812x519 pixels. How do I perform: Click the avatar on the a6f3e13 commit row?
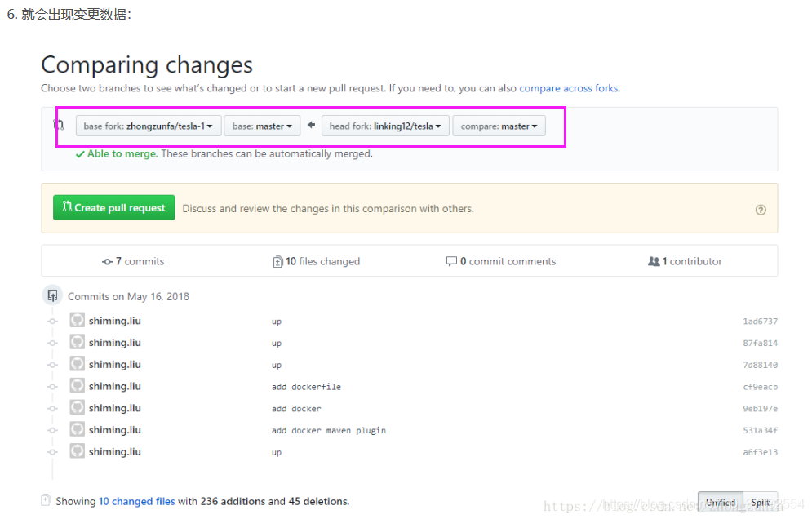[78, 450]
